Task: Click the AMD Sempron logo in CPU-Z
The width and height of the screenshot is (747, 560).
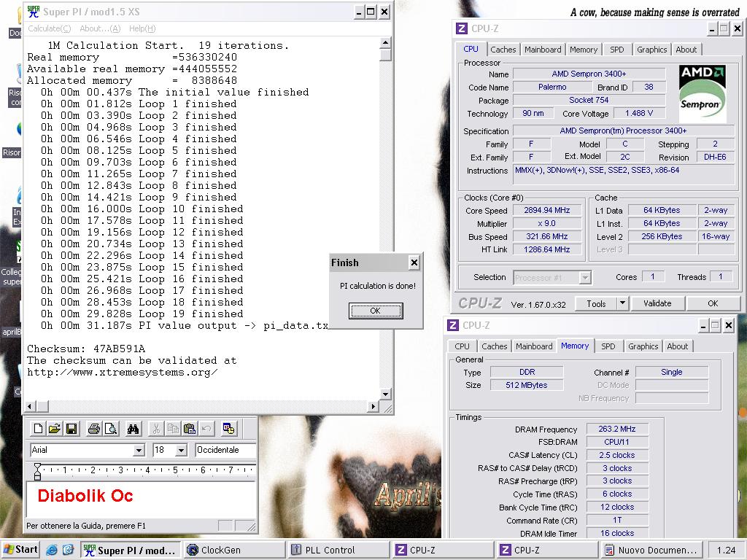Action: click(703, 94)
